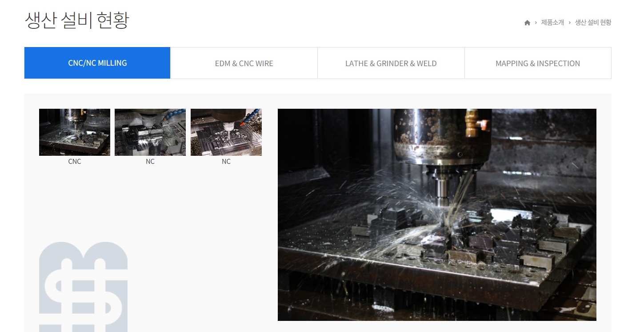Select the CNC thumbnail image

(x=75, y=132)
